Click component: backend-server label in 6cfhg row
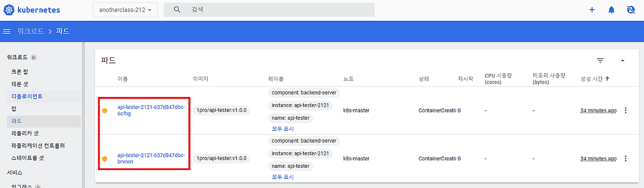The width and height of the screenshot is (644, 188). 304,93
